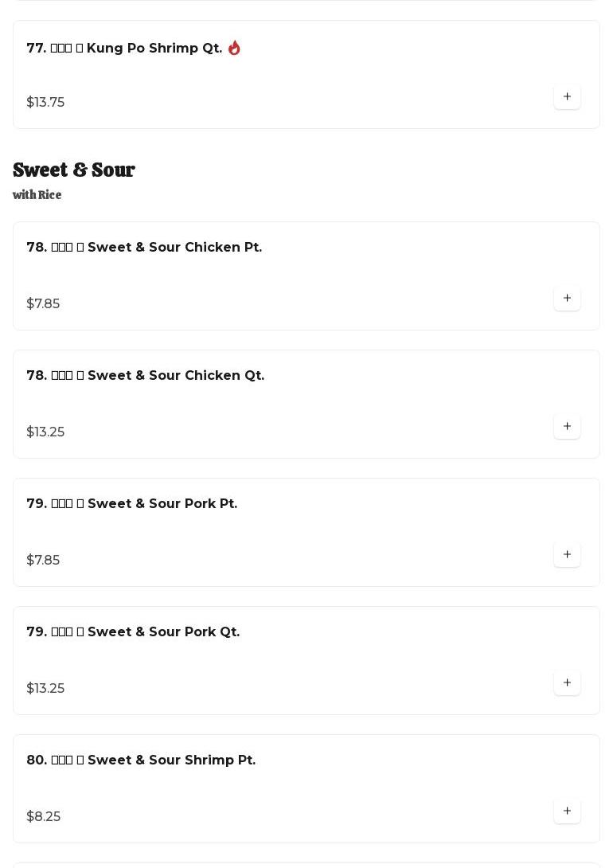Click the $13.75 price of Kung Po Shrimp
The height and width of the screenshot is (868, 613).
(x=45, y=103)
